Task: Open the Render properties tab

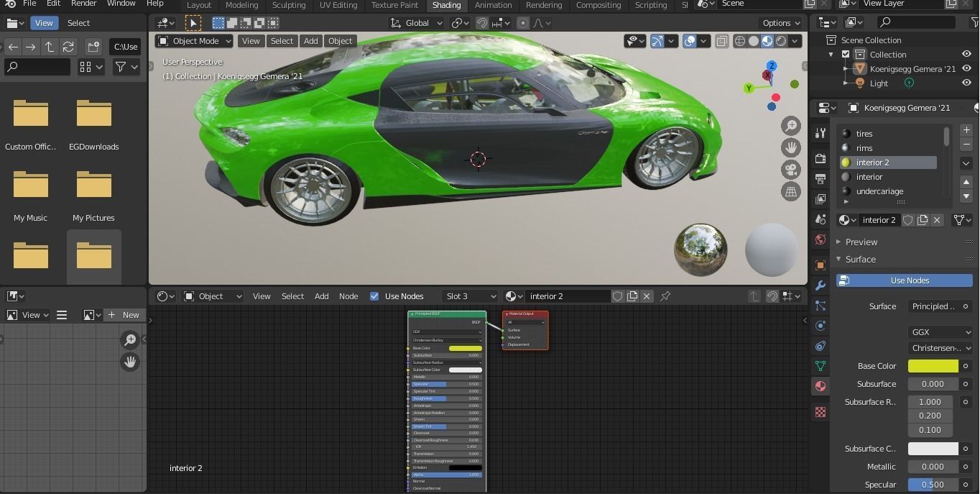Action: (x=820, y=158)
